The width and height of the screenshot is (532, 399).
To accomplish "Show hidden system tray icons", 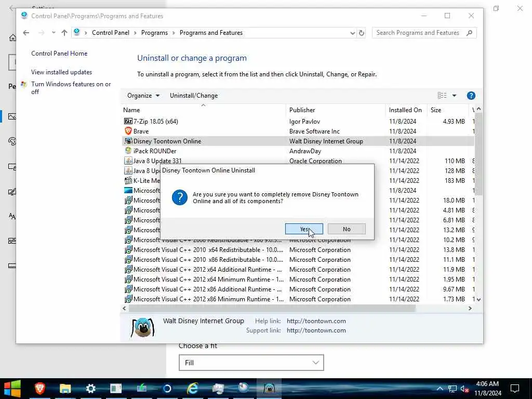I will 440,389.
